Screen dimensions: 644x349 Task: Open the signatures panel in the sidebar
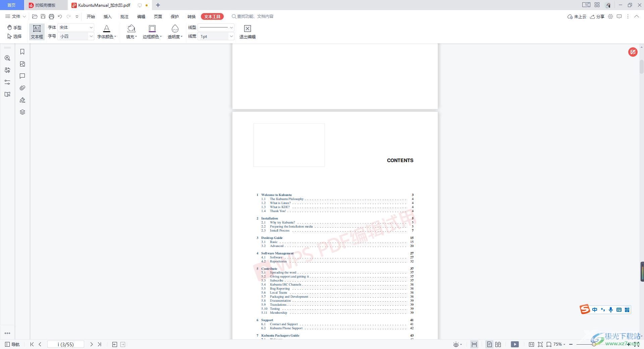pos(22,100)
